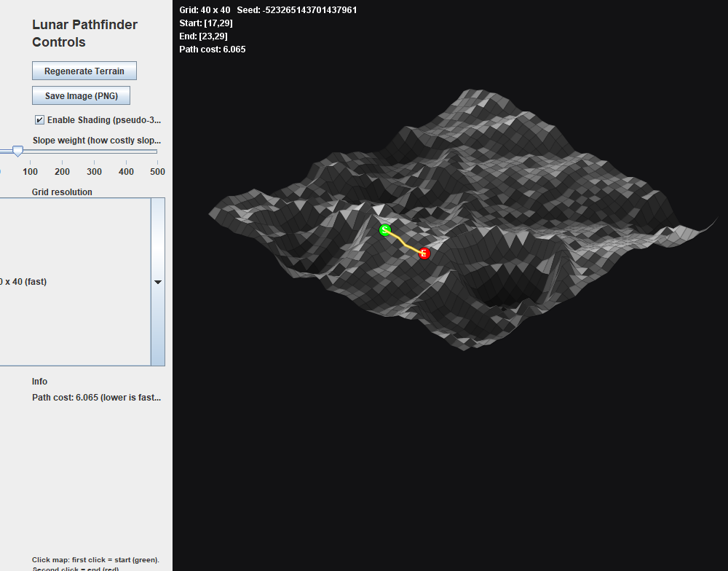Click the slope weight slider thumb
The width and height of the screenshot is (728, 571).
click(x=17, y=151)
